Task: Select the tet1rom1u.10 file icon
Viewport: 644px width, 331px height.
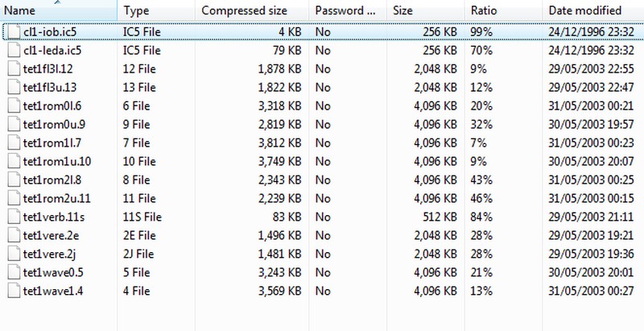Action: [x=14, y=161]
